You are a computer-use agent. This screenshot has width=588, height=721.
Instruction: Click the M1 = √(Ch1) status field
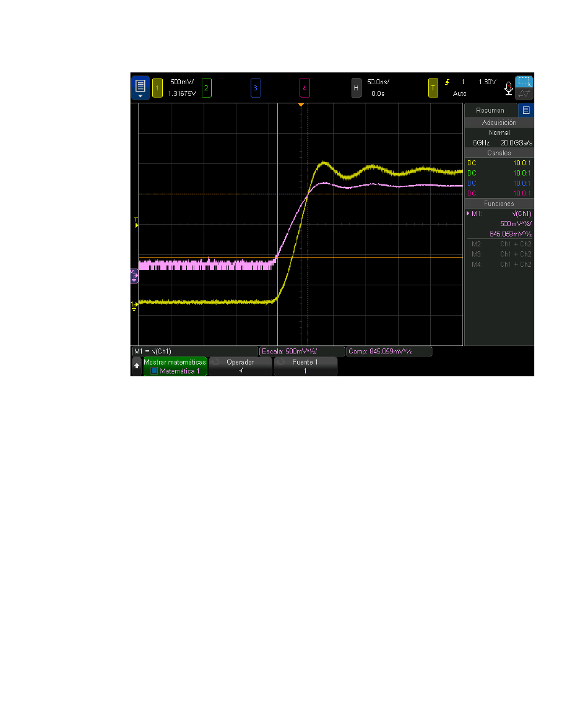(x=195, y=352)
